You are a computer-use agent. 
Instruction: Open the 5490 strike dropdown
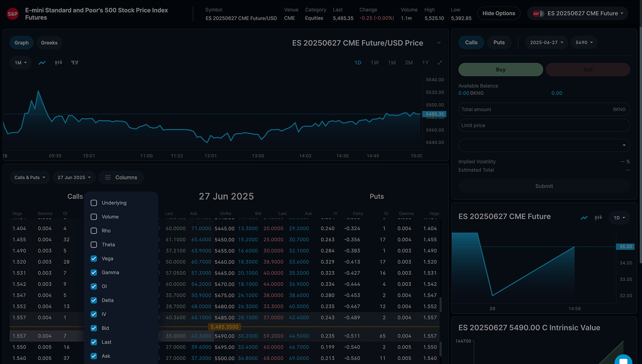tap(584, 43)
